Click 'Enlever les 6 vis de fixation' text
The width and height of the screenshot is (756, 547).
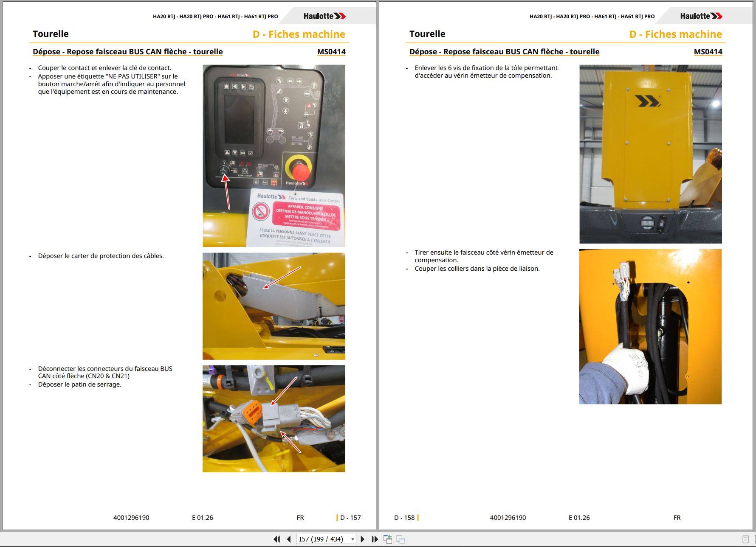tap(486, 72)
